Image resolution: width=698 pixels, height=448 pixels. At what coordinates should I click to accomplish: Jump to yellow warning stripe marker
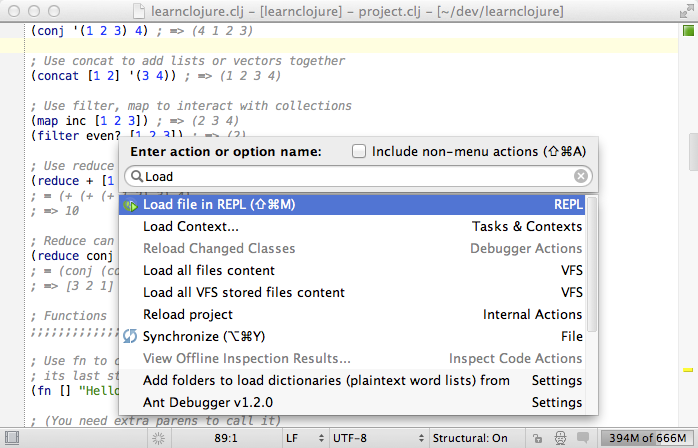coord(688,370)
